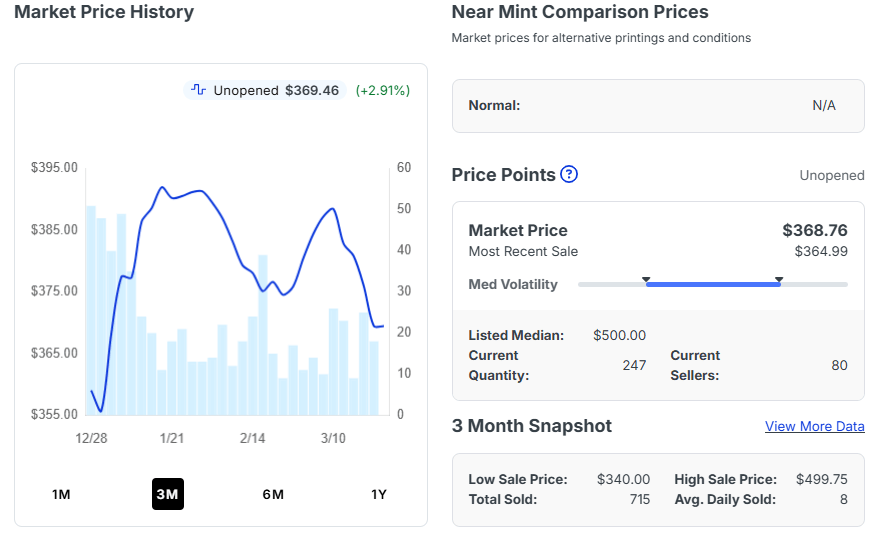
Task: Switch chart to 1M time range
Action: [x=61, y=494]
